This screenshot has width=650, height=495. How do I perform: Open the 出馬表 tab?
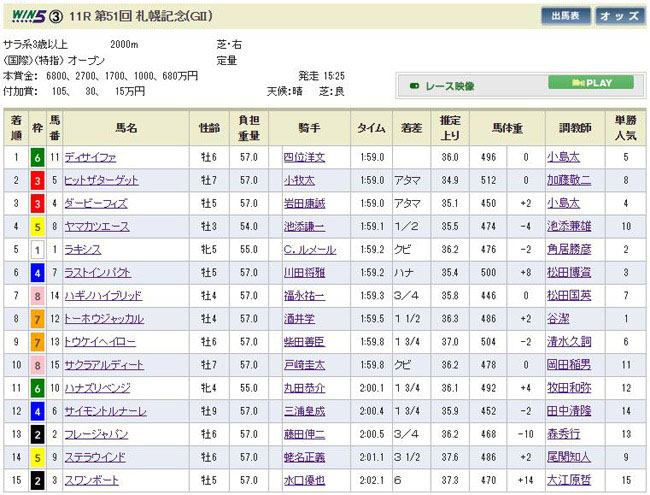coord(564,17)
